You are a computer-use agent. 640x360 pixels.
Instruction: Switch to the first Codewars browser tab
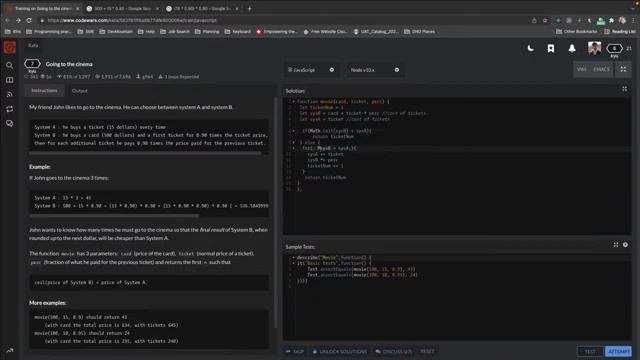[43, 8]
